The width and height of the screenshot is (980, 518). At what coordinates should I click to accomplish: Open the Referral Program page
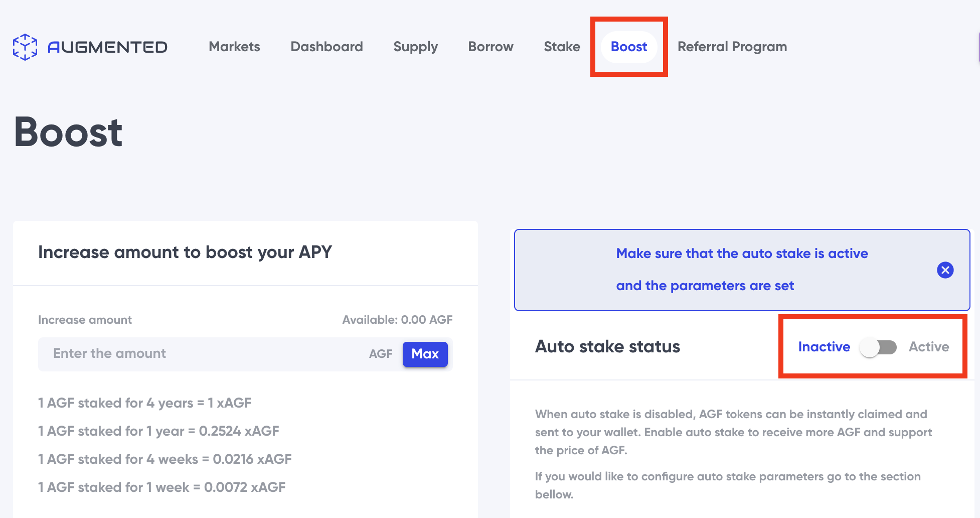click(x=732, y=47)
